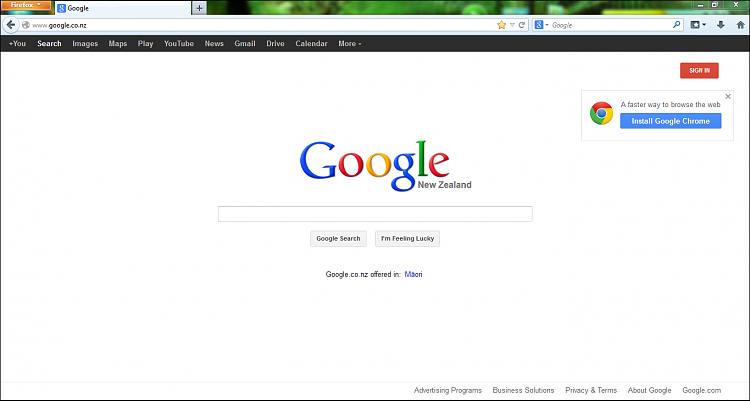Open Images in Google bar
Viewport: 750px width, 401px height.
point(85,44)
